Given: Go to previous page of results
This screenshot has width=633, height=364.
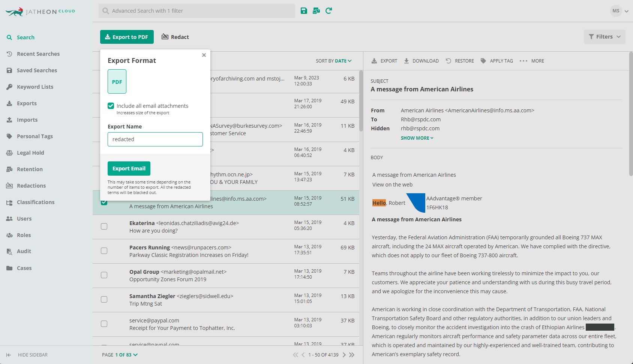Looking at the screenshot, I should [x=303, y=355].
